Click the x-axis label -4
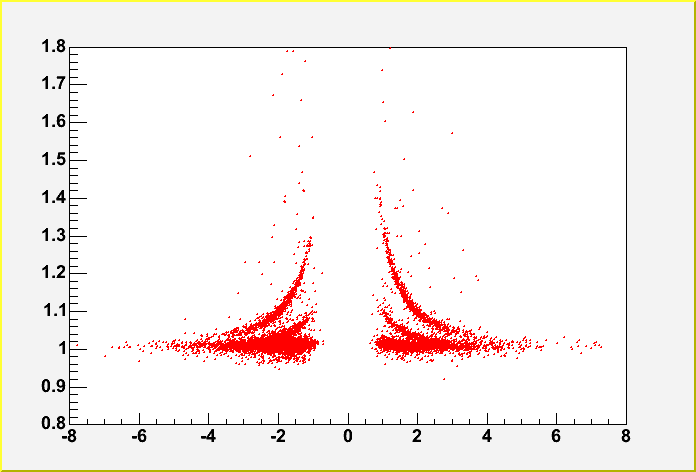The width and height of the screenshot is (696, 472). coord(208,436)
